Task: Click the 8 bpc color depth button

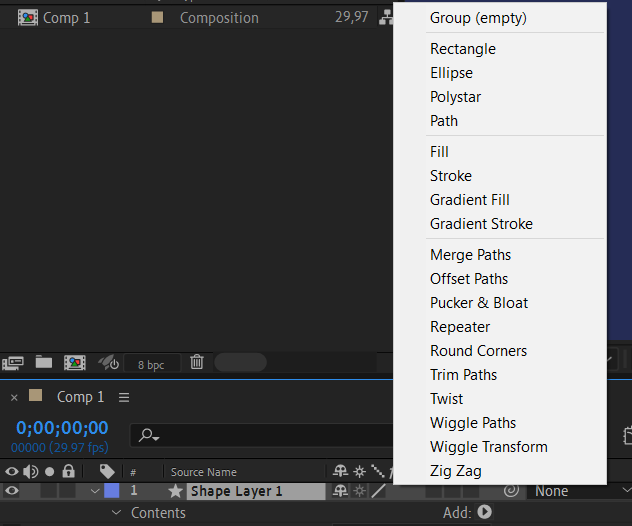Action: pos(152,364)
